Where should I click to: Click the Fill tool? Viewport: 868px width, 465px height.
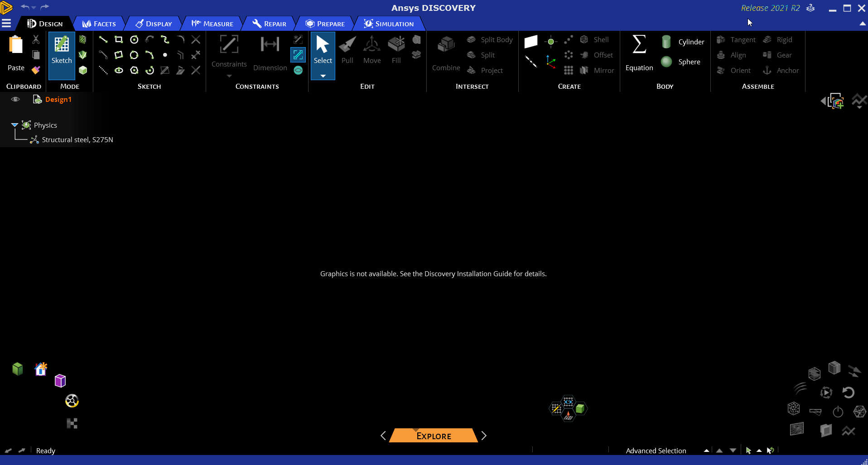tap(396, 50)
